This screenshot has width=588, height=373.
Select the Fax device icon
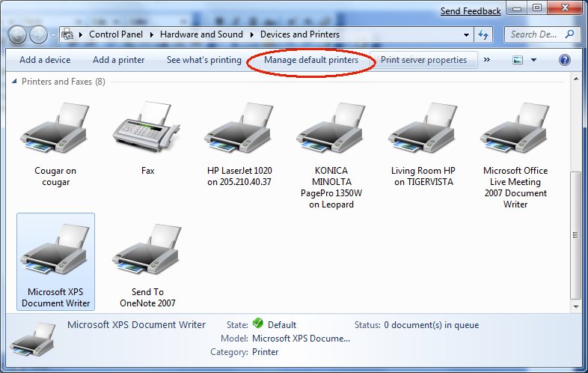point(147,127)
